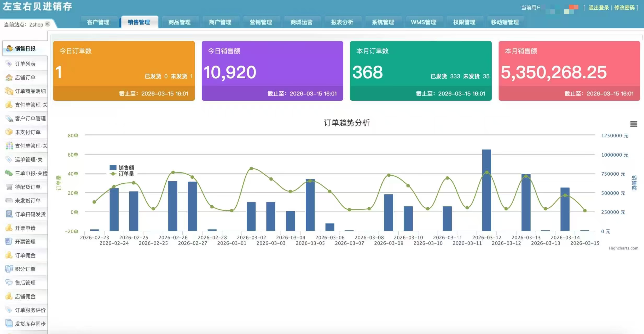Click the 当前站点: Zshop label
The height and width of the screenshot is (334, 644).
[x=24, y=25]
